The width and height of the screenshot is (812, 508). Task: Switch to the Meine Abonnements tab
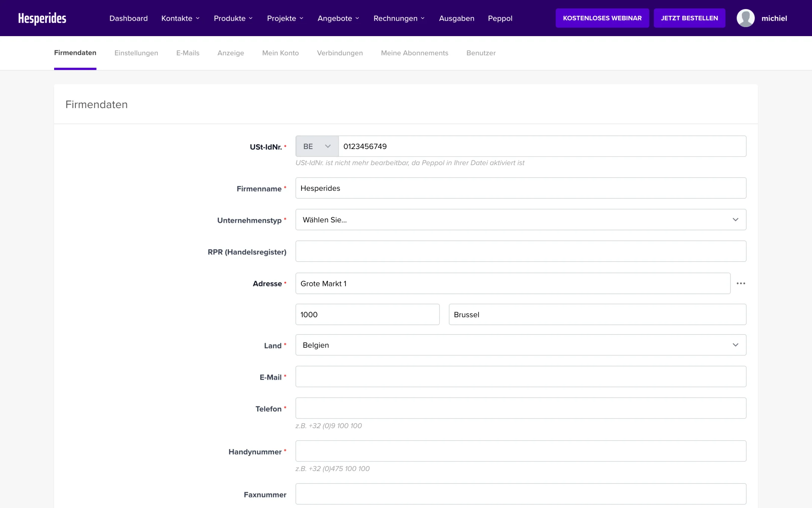point(415,53)
